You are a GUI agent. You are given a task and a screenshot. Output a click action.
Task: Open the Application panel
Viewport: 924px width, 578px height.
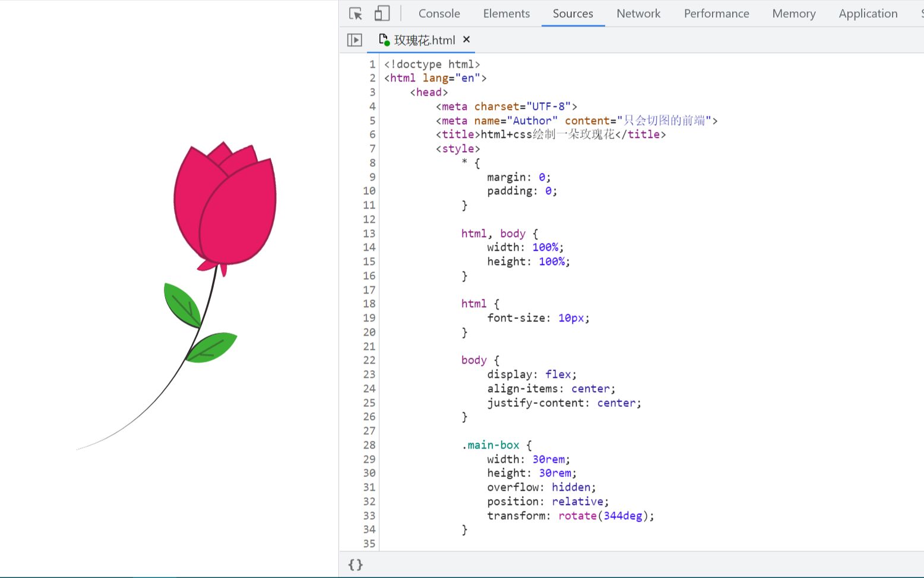pos(868,13)
